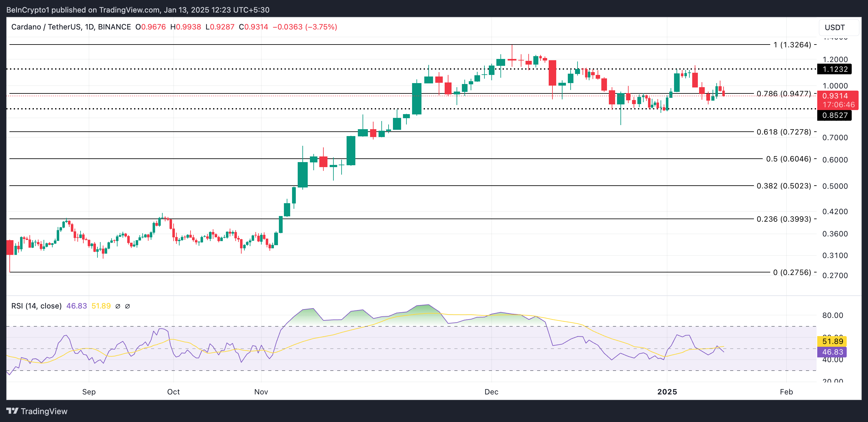The width and height of the screenshot is (868, 422).
Task: Click the purple 46.83 RSI tag
Action: pos(832,352)
